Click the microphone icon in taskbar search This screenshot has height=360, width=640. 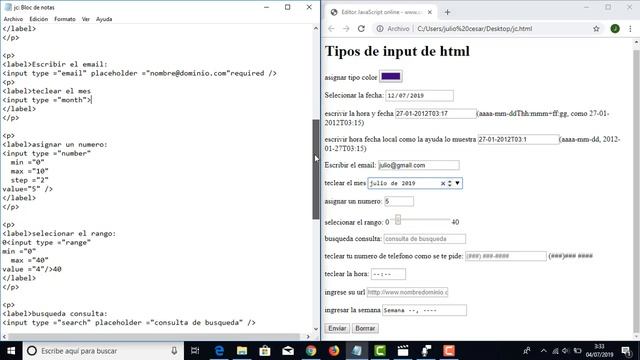(x=174, y=351)
